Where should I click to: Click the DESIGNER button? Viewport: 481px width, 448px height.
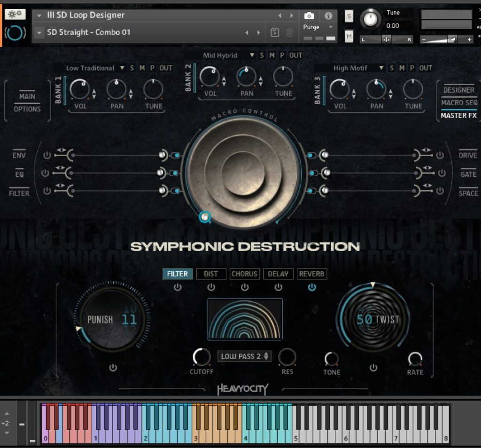(459, 90)
